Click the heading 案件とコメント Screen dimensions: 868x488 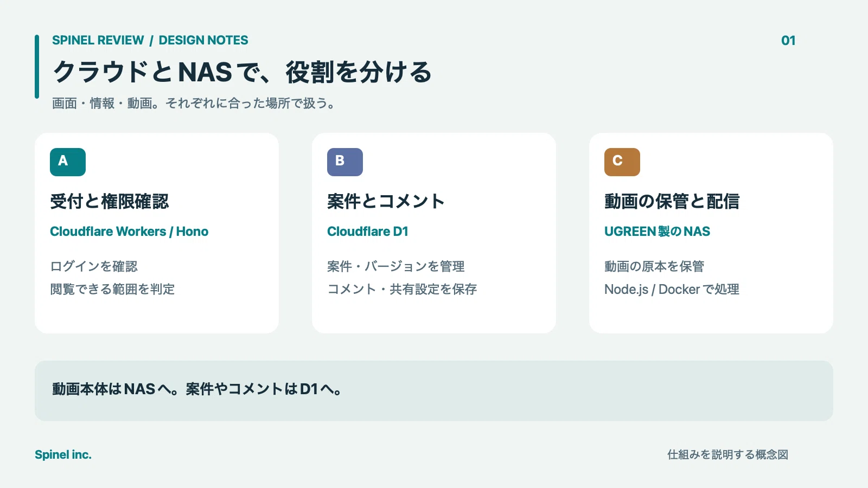point(386,201)
